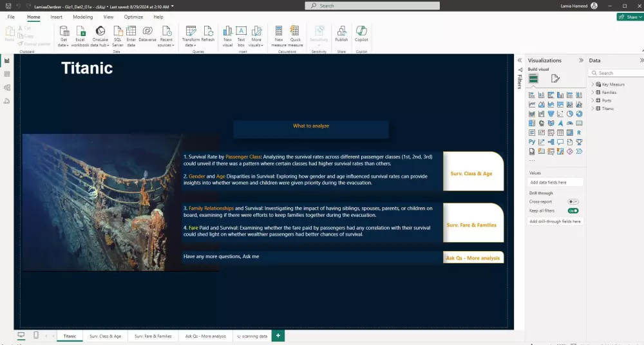Open the File menu

tap(11, 17)
